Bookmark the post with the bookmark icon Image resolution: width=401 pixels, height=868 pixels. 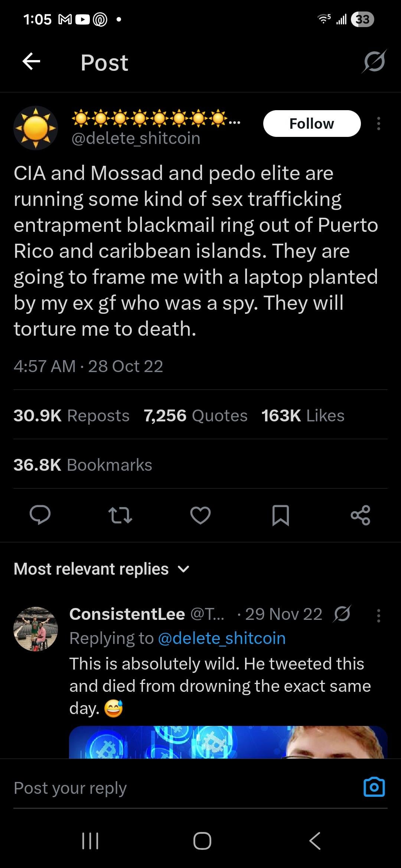(x=280, y=515)
